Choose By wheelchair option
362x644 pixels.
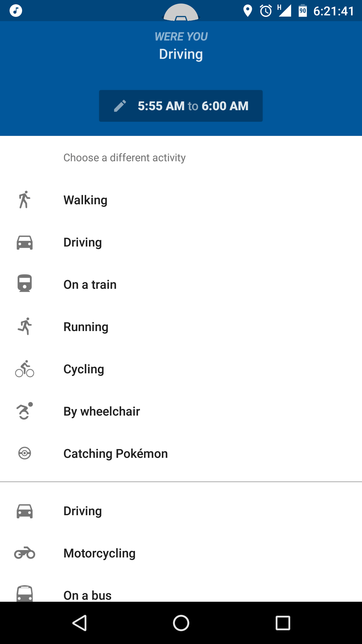point(102,412)
